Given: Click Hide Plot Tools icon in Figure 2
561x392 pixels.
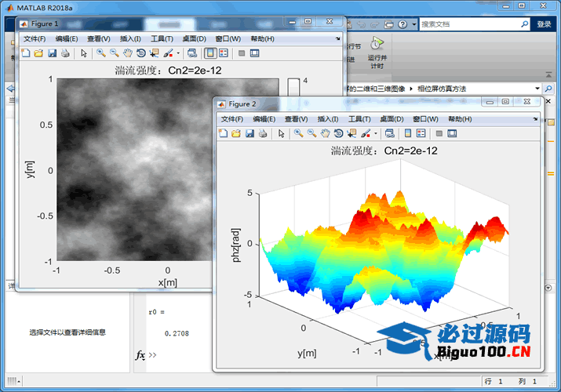Looking at the screenshot, I should (439, 133).
